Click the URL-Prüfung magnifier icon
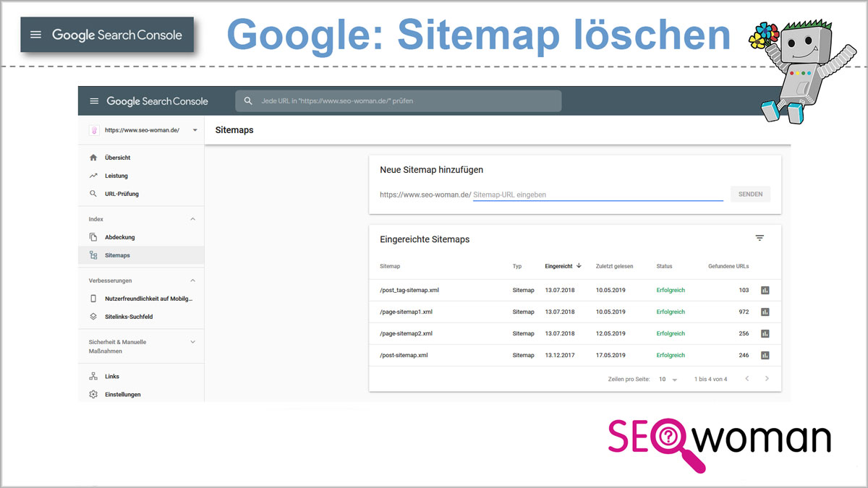This screenshot has height=488, width=868. 93,194
